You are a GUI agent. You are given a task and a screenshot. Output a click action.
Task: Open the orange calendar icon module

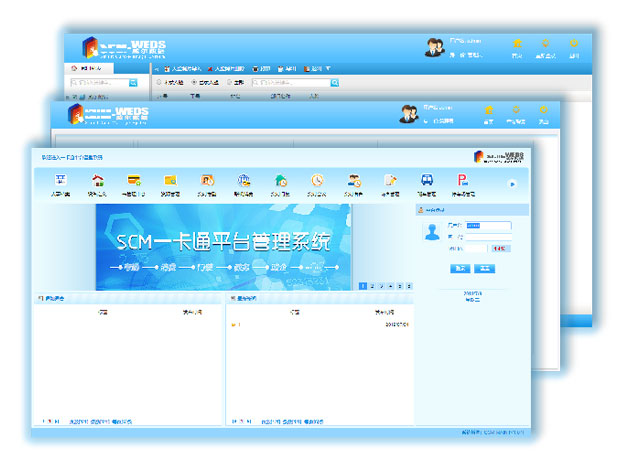pyautogui.click(x=207, y=180)
